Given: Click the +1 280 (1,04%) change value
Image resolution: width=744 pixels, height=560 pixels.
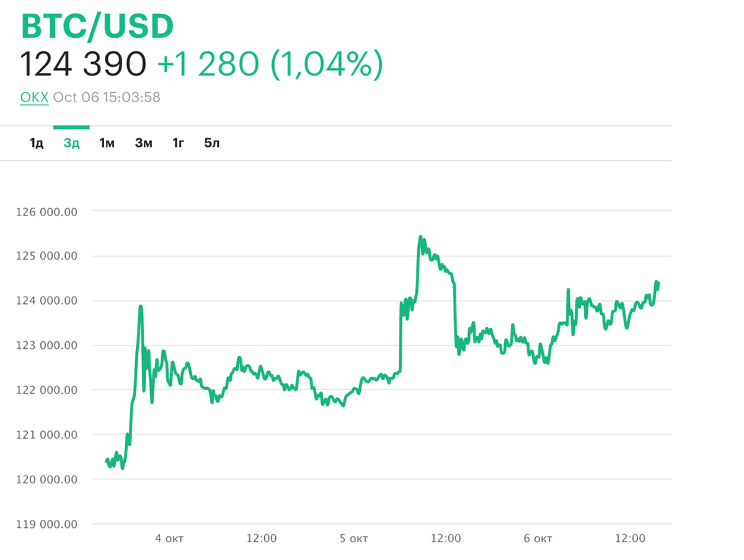Looking at the screenshot, I should coord(270,64).
